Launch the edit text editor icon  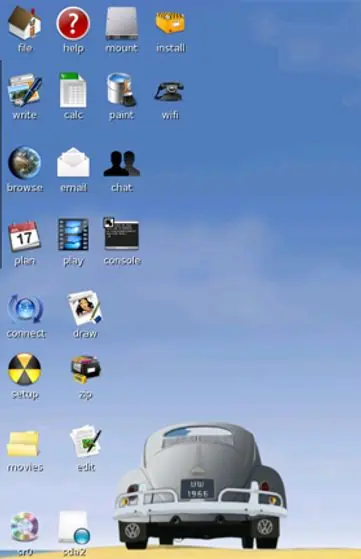(86, 441)
